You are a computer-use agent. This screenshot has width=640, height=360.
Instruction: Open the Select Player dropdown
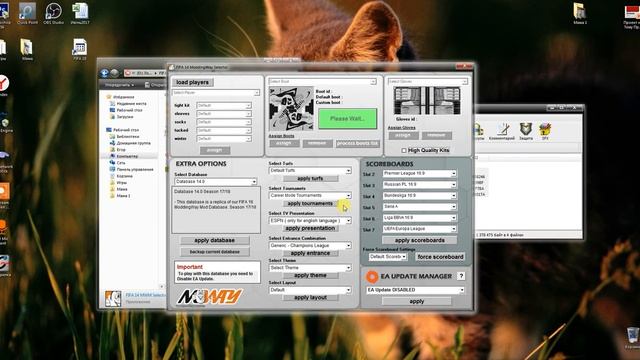[216, 93]
